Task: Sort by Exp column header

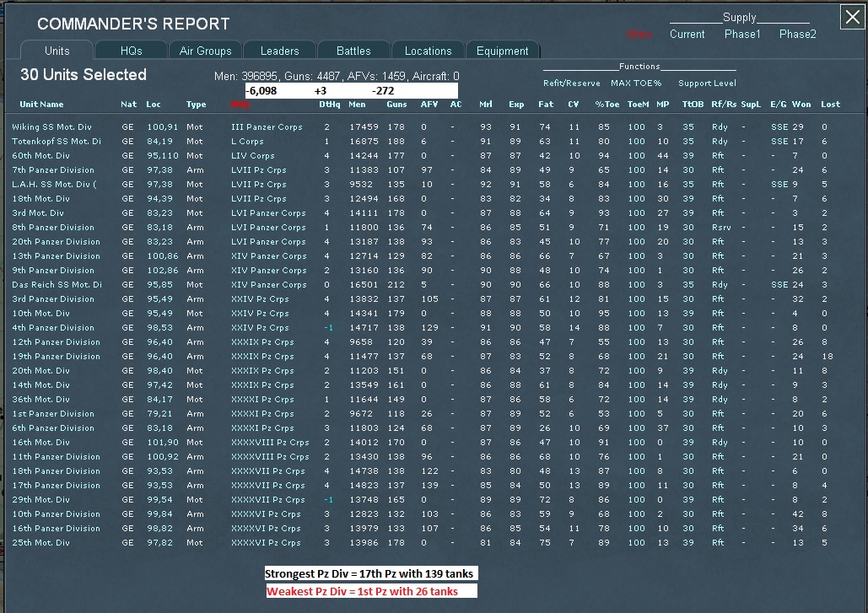Action: coord(516,104)
